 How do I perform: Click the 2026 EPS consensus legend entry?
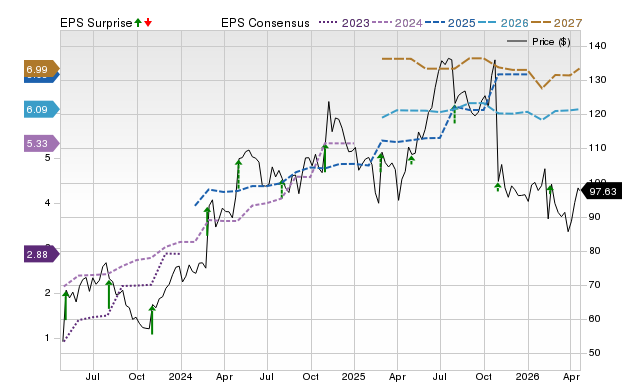[x=503, y=23]
